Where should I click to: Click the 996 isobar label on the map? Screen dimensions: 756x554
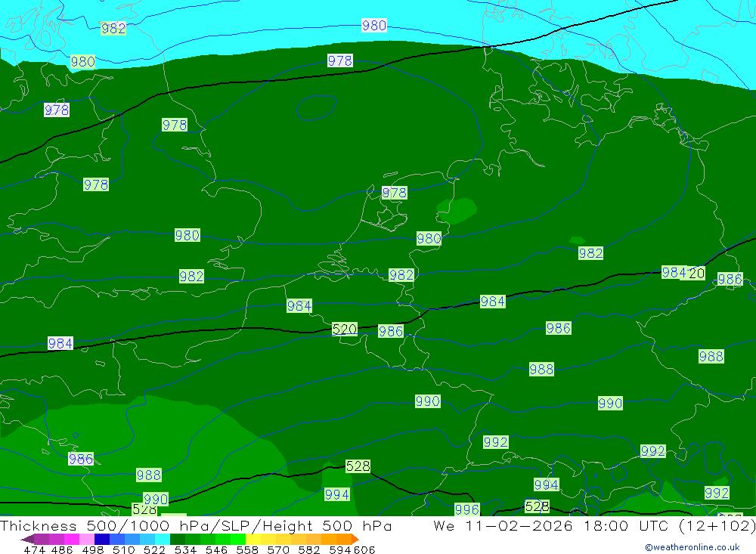pyautogui.click(x=466, y=509)
